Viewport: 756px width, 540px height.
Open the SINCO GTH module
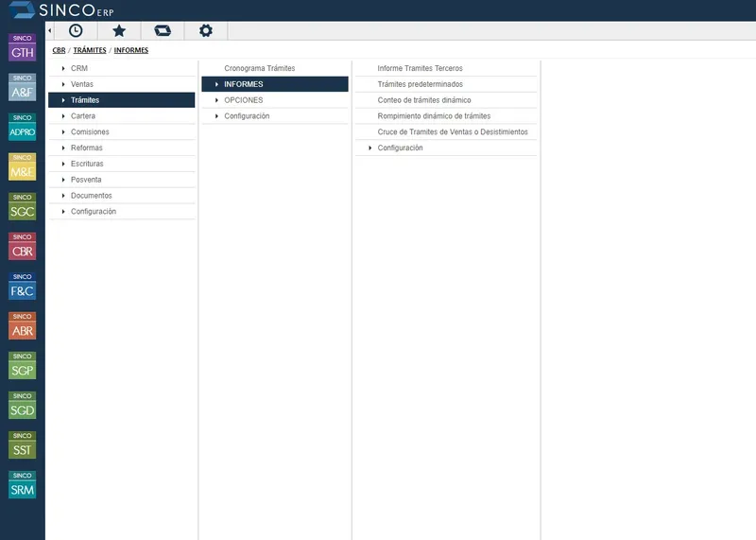(x=22, y=47)
